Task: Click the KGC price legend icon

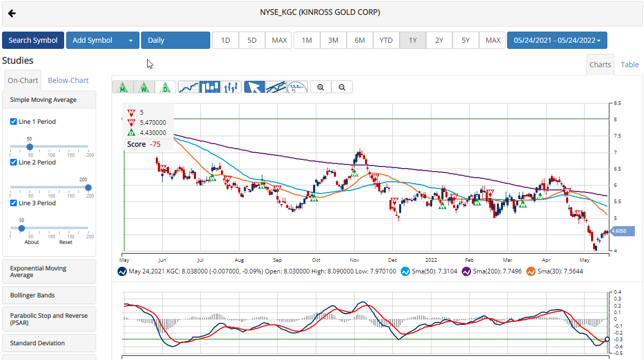Action: pos(122,271)
